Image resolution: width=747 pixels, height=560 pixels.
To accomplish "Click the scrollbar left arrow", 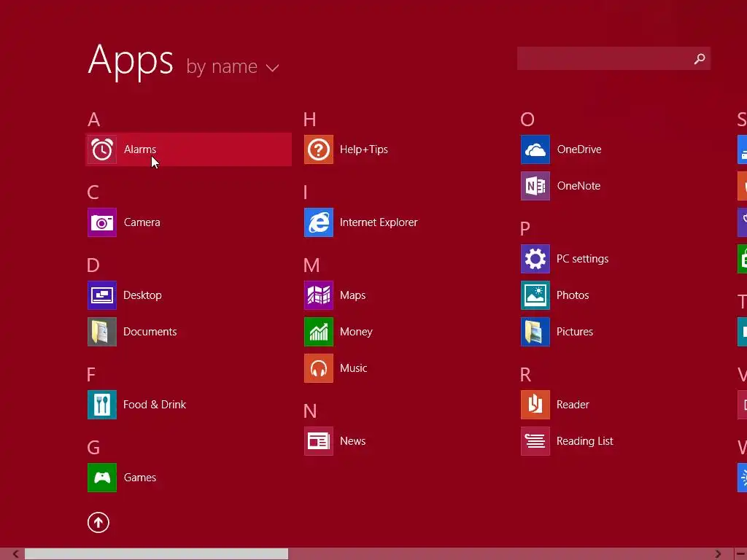I will [16, 554].
